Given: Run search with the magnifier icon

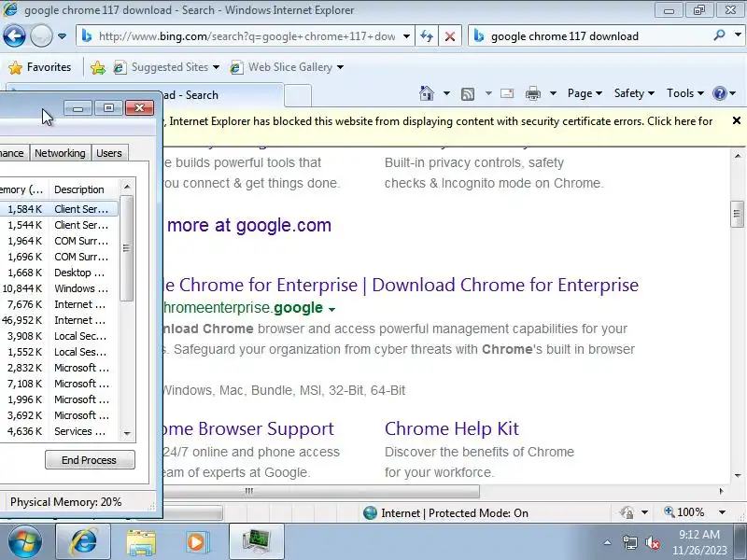Looking at the screenshot, I should [719, 35].
